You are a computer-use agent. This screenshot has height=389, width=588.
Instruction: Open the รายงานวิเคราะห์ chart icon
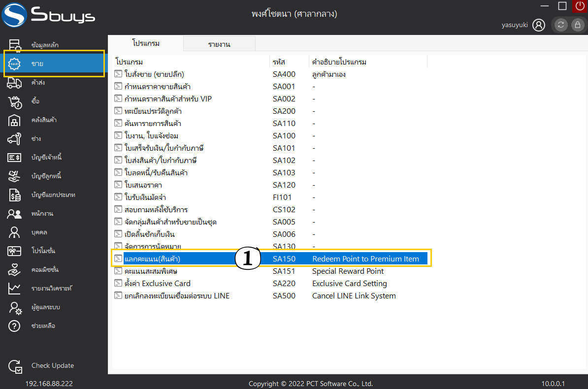click(14, 289)
